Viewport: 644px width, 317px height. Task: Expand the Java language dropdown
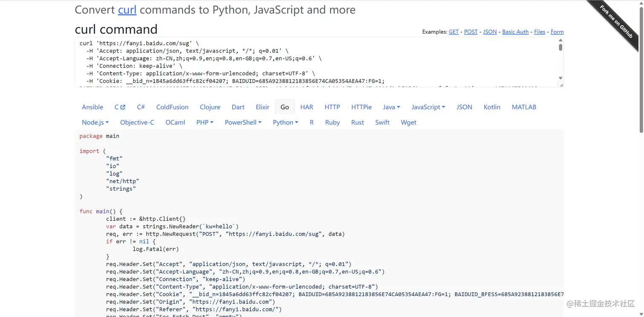391,107
